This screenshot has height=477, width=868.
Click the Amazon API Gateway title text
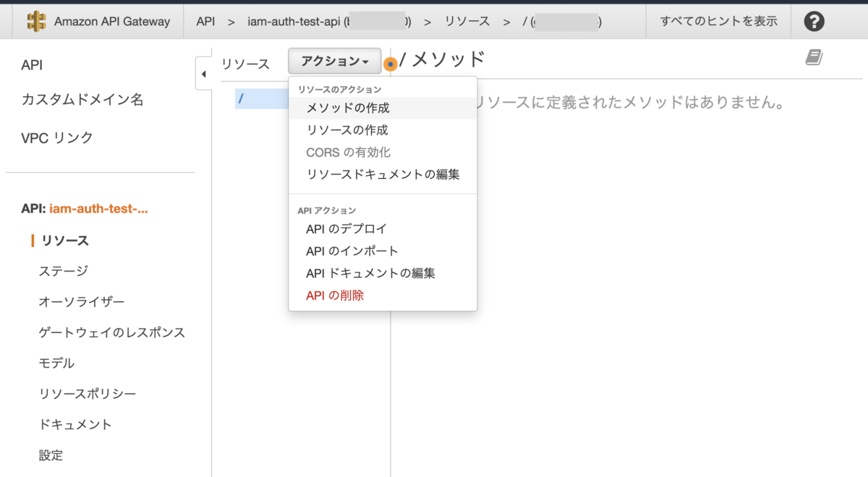[x=112, y=22]
